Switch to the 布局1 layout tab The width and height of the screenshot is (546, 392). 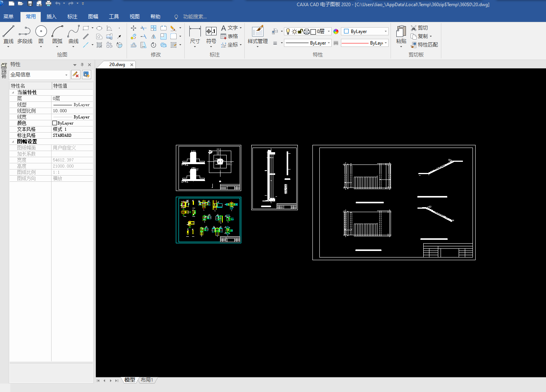147,380
